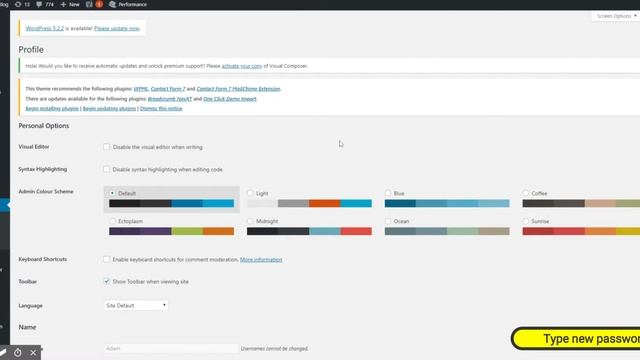Image resolution: width=640 pixels, height=360 pixels.
Task: Click the Ocean scheme colour palette bar
Action: (x=447, y=231)
